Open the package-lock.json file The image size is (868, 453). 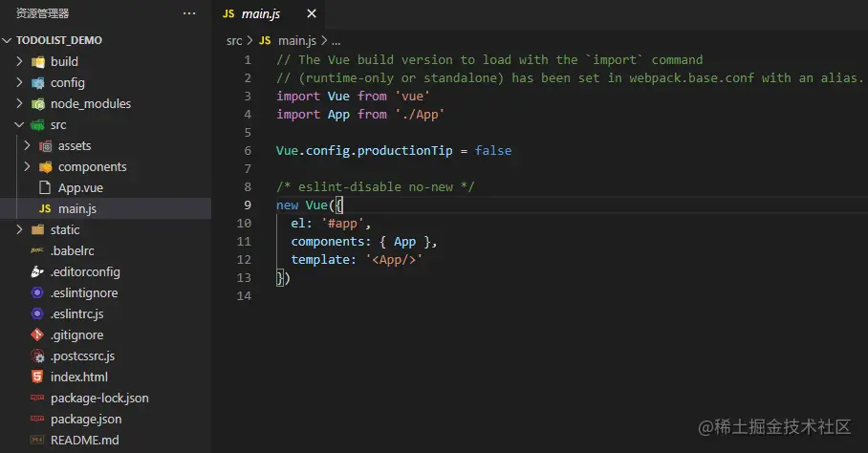pos(99,398)
